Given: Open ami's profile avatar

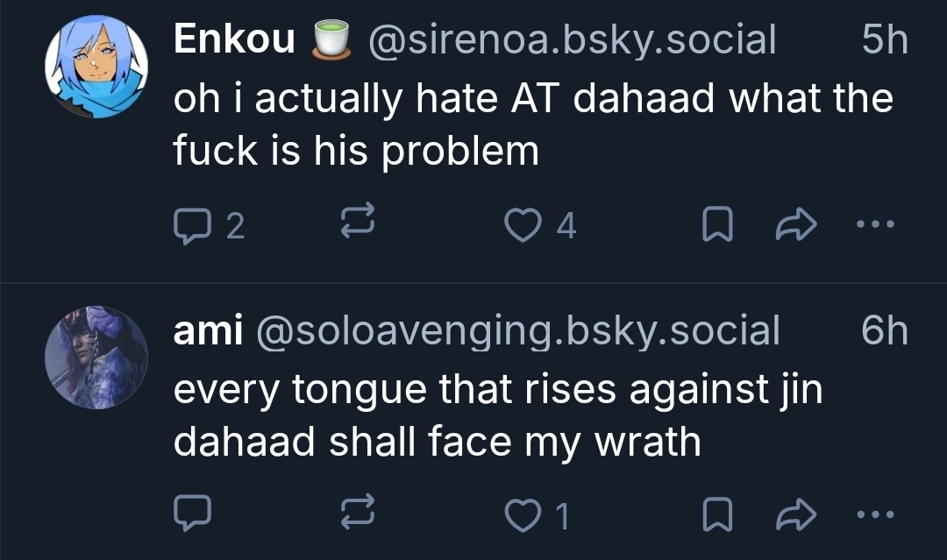Looking at the screenshot, I should pyautogui.click(x=96, y=358).
